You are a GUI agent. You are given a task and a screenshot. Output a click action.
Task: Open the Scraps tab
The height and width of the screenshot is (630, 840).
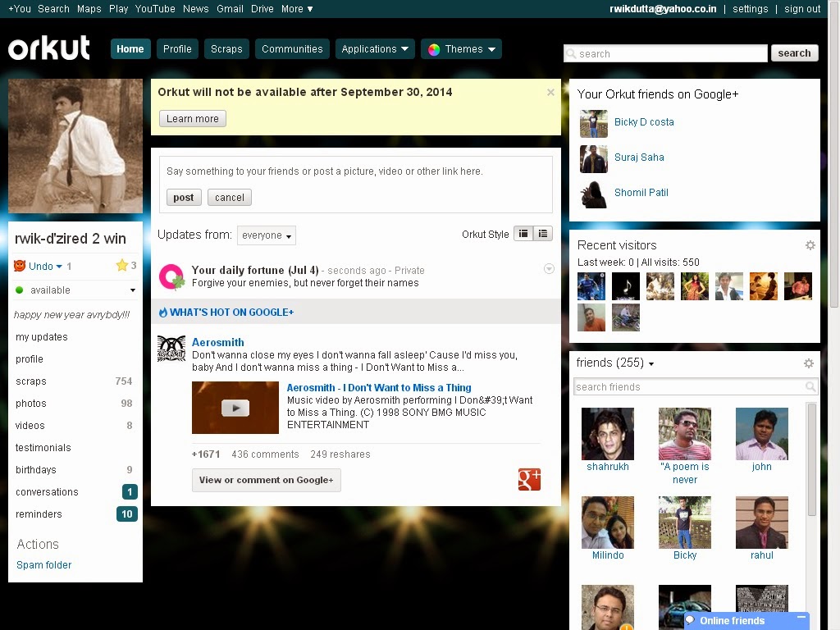pos(226,48)
